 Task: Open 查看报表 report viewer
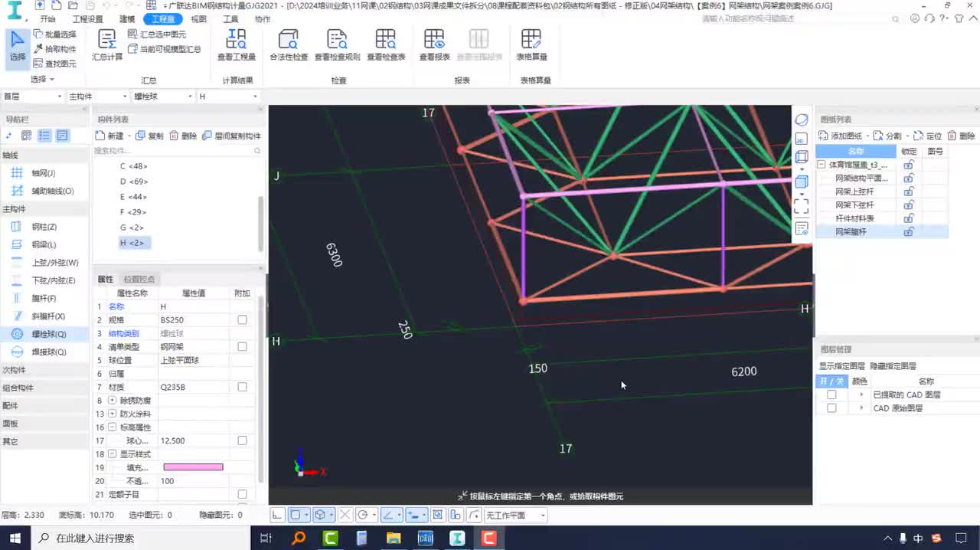[434, 45]
